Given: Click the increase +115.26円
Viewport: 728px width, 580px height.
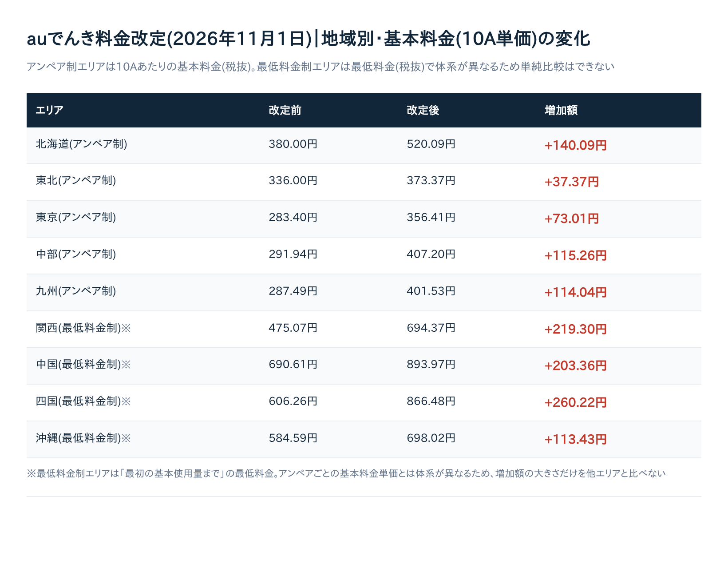Looking at the screenshot, I should pos(575,255).
